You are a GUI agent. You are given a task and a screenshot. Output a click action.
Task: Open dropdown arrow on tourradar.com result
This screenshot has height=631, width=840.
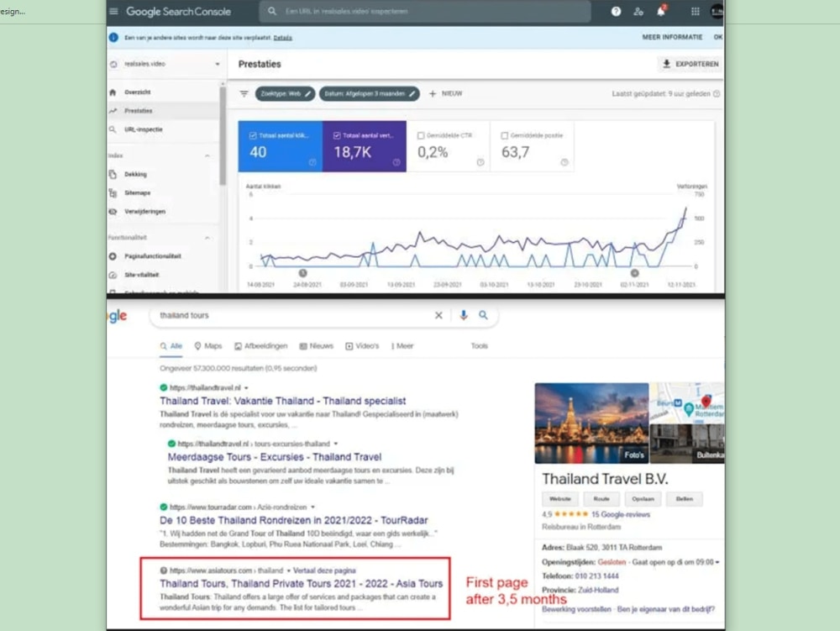312,507
